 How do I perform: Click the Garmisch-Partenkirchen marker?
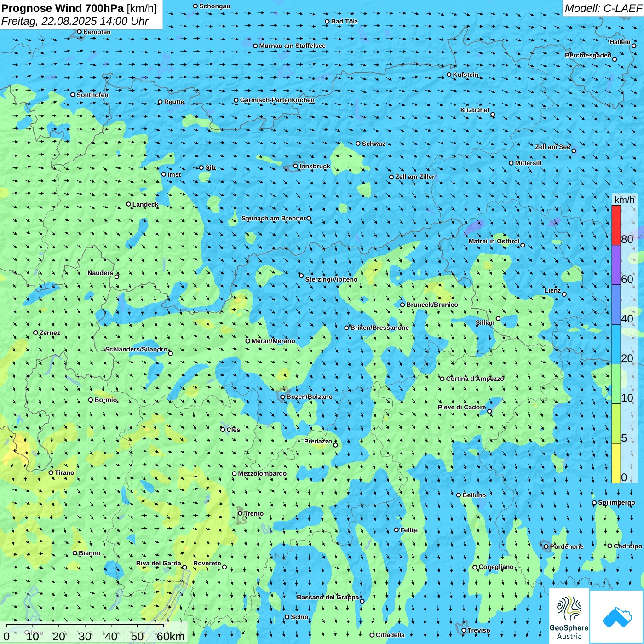[x=236, y=100]
